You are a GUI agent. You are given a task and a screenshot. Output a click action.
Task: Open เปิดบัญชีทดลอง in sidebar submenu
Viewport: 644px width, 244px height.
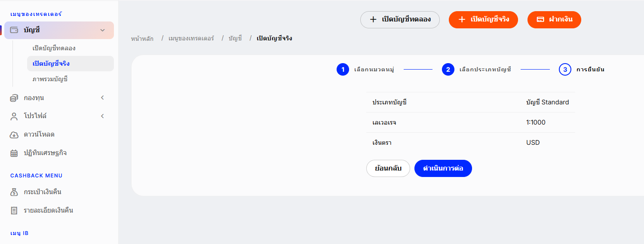(54, 48)
